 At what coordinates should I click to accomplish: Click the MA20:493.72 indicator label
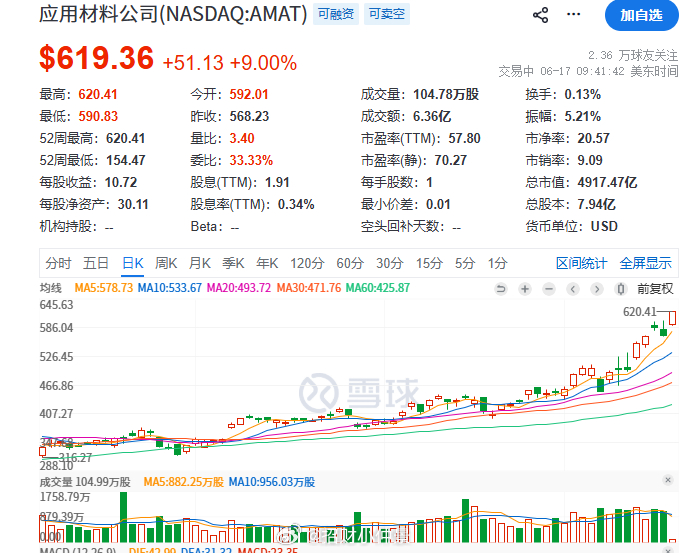[x=239, y=288]
